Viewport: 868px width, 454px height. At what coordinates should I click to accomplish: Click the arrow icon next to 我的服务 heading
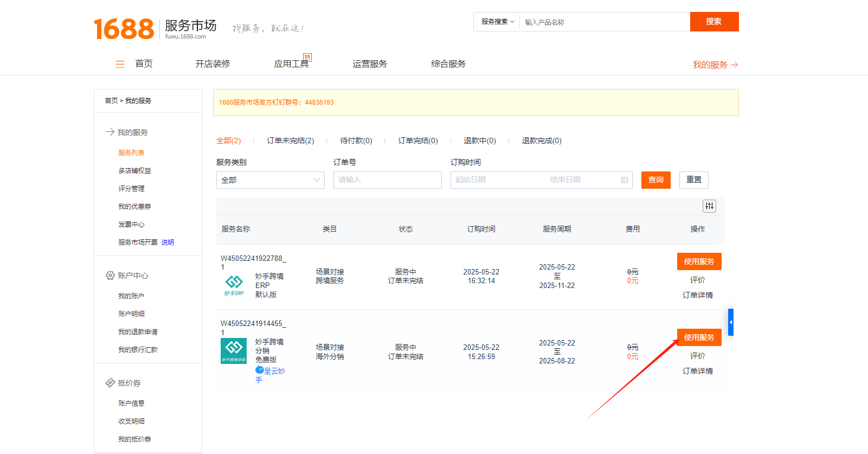(x=110, y=132)
